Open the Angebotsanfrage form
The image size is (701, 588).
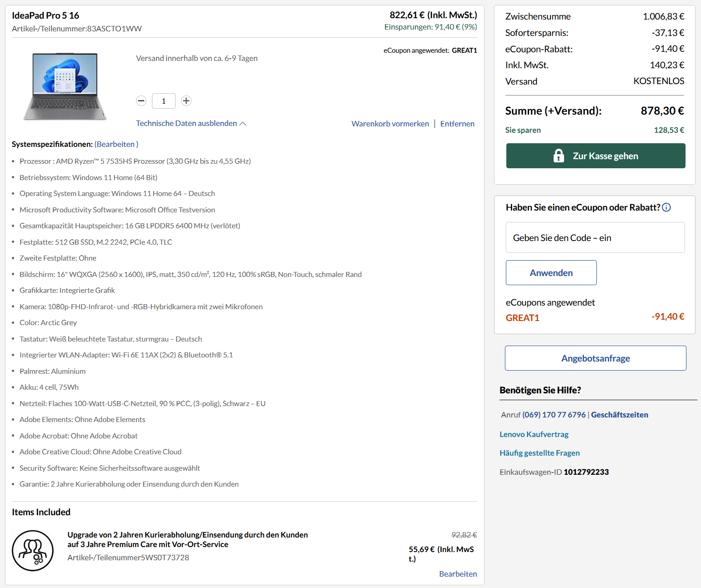(595, 358)
